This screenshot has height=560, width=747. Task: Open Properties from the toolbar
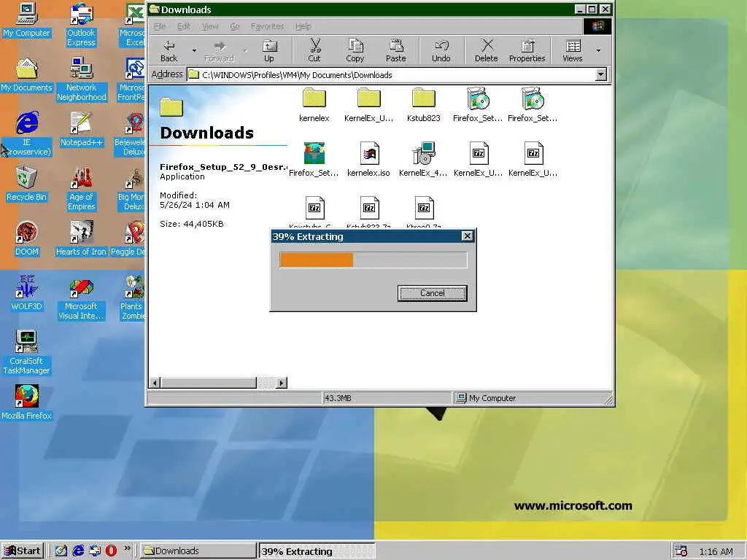(527, 50)
